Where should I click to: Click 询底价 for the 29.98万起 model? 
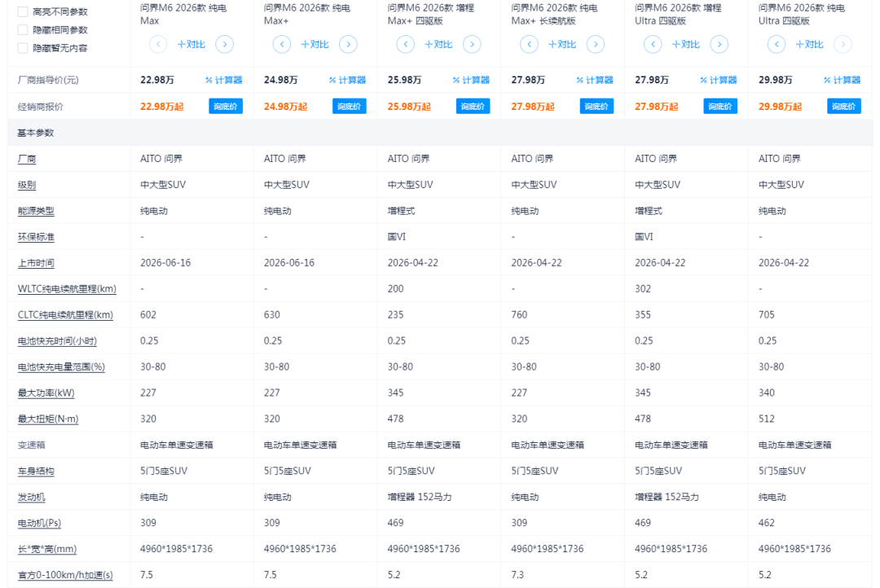(x=844, y=106)
